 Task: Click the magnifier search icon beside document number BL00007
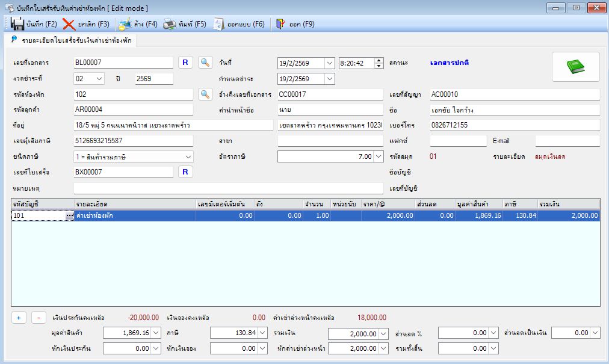click(x=205, y=62)
